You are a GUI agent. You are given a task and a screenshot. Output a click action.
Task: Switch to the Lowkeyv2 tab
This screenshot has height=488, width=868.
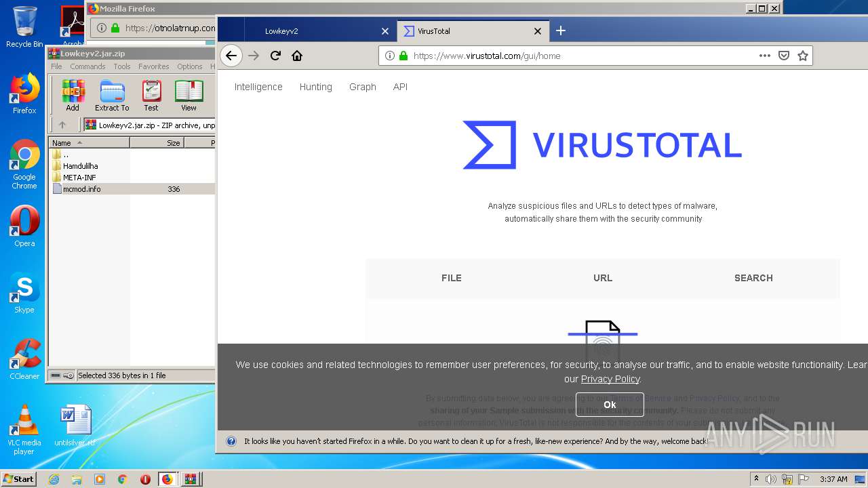pyautogui.click(x=319, y=31)
